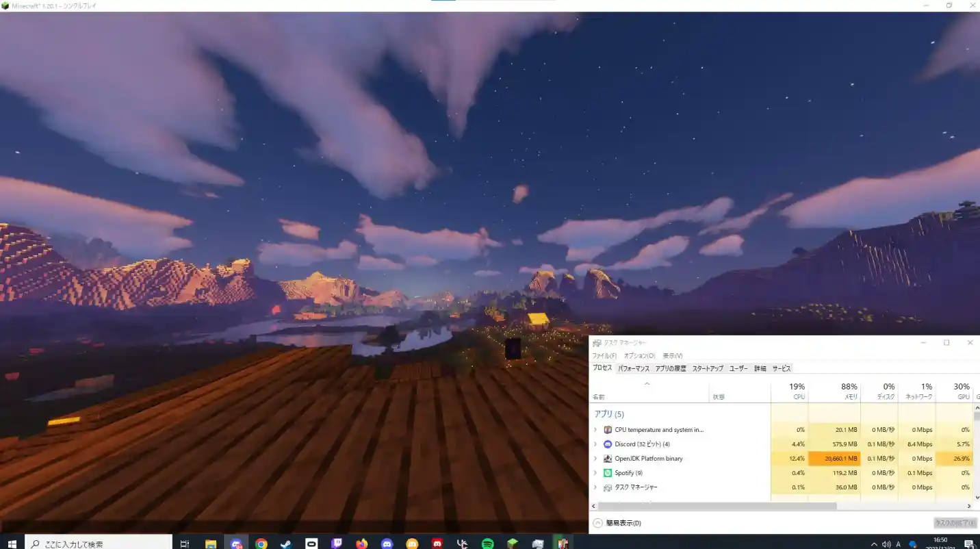The height and width of the screenshot is (549, 980).
Task: Switch to the サービス tab
Action: coord(782,368)
